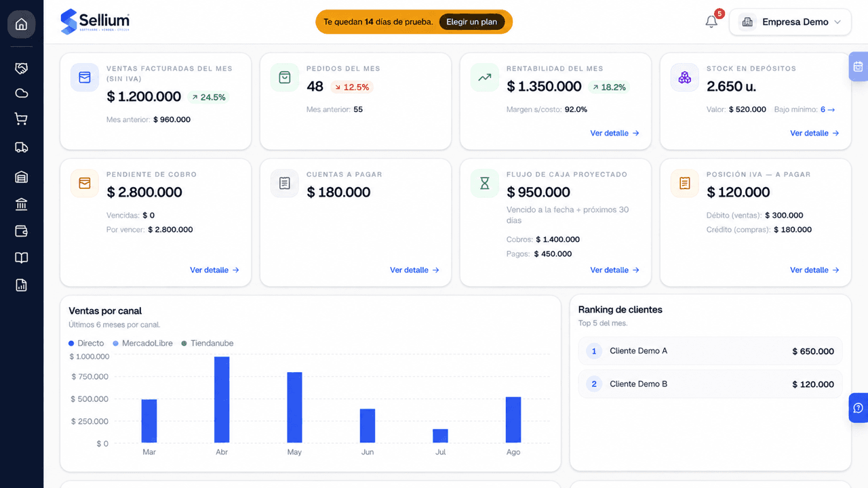
Task: Open notifications bell with 5 badge
Action: click(x=711, y=22)
